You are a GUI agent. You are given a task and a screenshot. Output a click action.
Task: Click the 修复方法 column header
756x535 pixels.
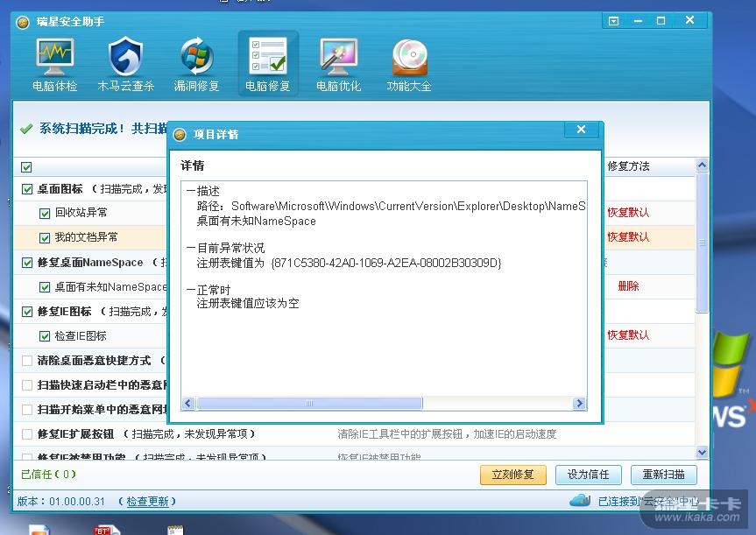(628, 165)
